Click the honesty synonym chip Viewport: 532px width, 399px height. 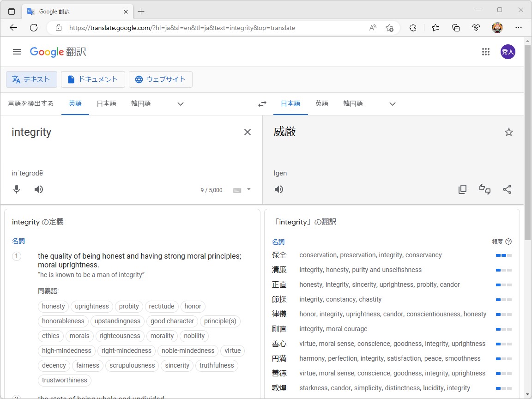[53, 306]
